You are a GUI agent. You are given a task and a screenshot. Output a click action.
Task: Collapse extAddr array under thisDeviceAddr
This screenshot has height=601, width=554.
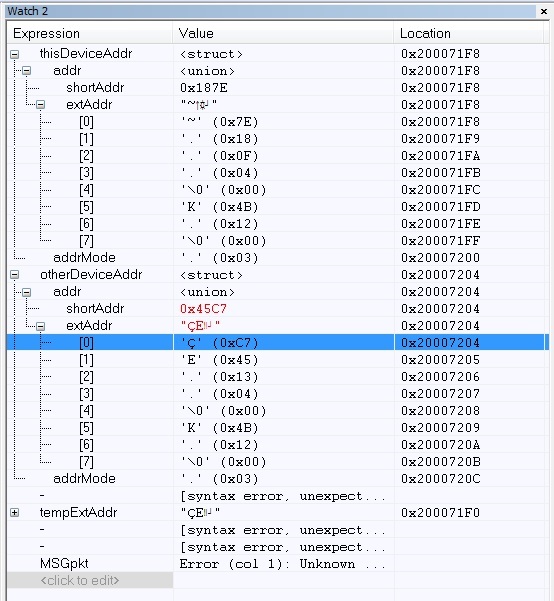pyautogui.click(x=40, y=105)
